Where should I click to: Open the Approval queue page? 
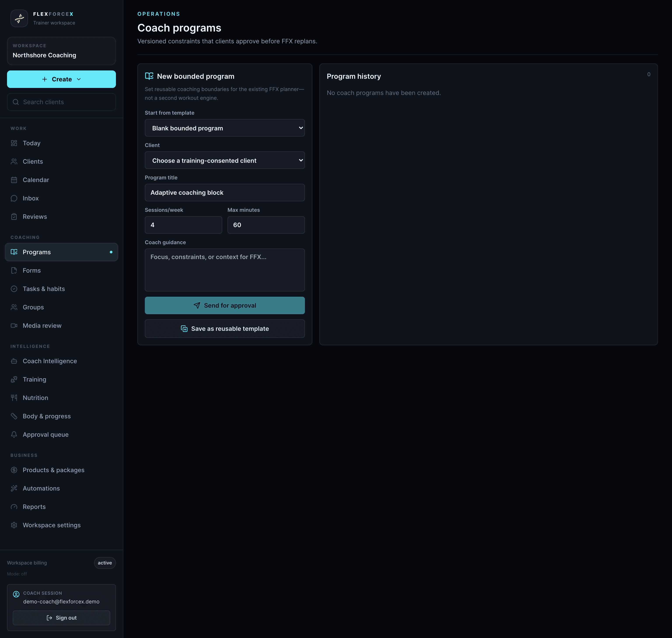(61, 435)
